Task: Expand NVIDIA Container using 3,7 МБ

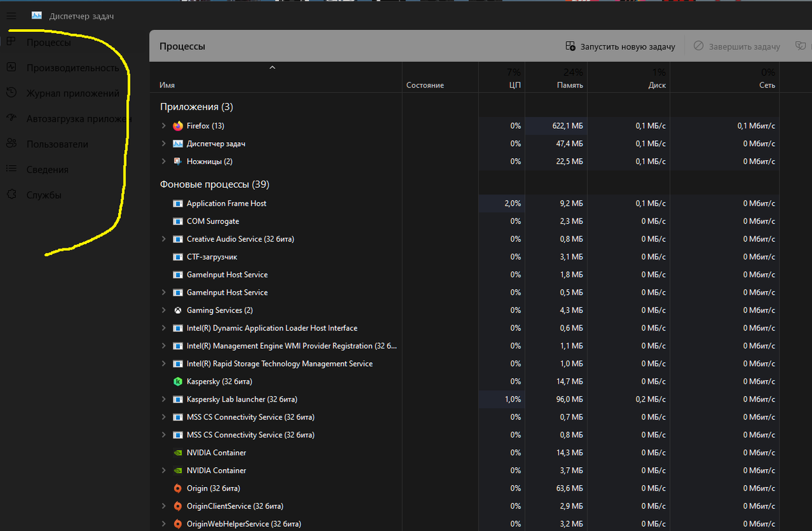Action: pyautogui.click(x=163, y=471)
